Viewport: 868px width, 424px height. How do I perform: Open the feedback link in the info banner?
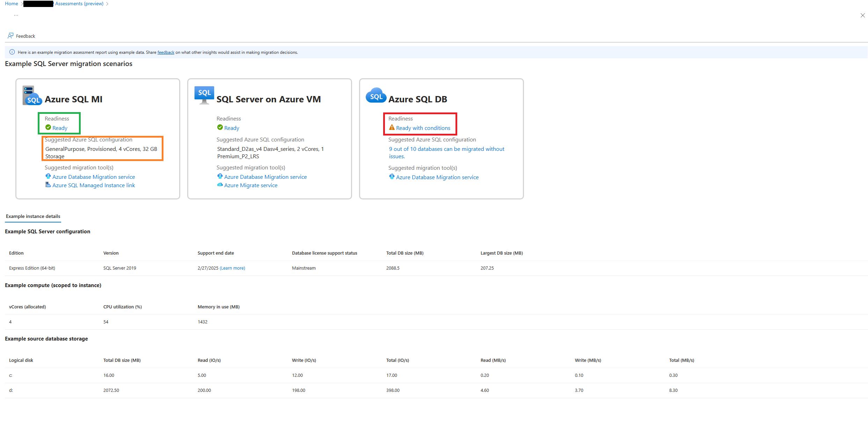[166, 52]
